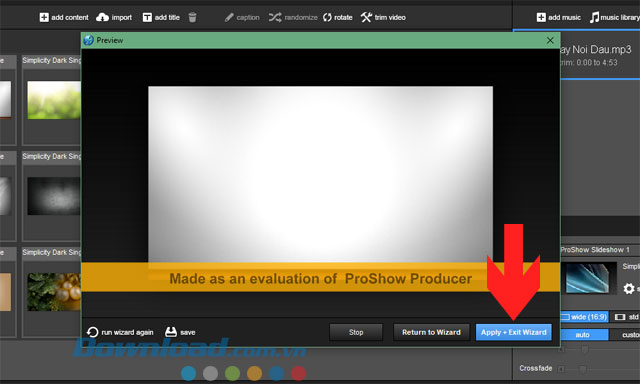The height and width of the screenshot is (384, 640).
Task: Click the randomize shuffle icon
Action: 275,17
